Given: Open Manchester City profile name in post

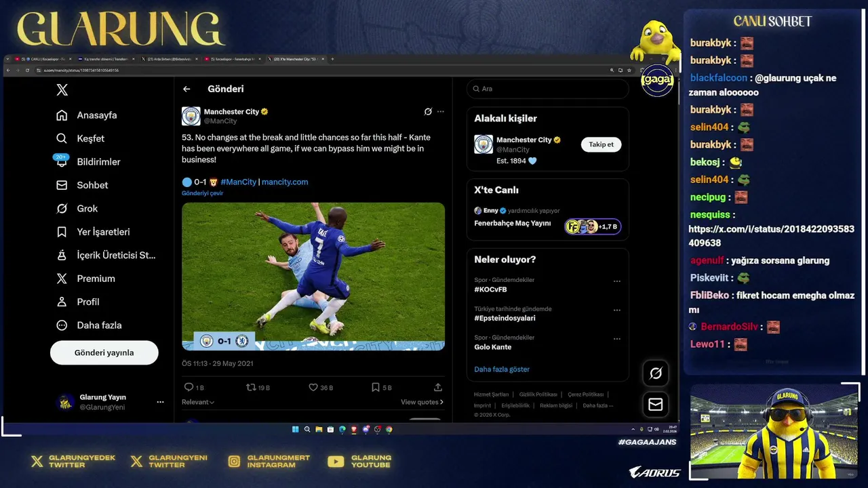Looking at the screenshot, I should click(x=231, y=112).
